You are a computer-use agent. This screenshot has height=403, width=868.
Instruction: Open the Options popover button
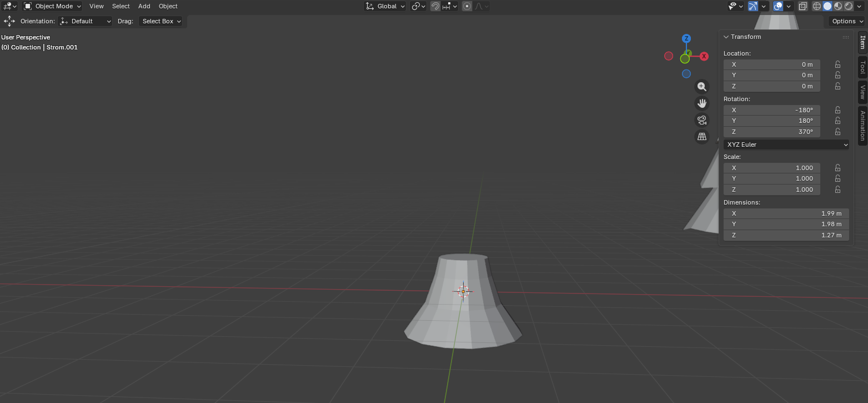click(847, 21)
